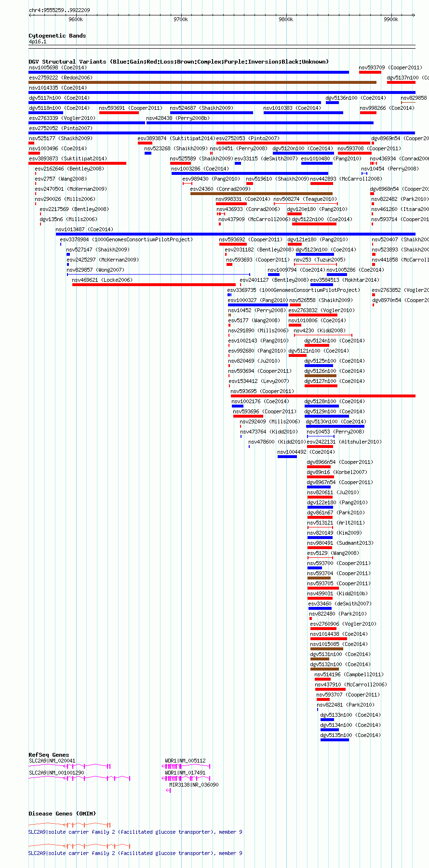Click the 9800k ruler tick label
This screenshot has width=429, height=868.
coord(286,20)
